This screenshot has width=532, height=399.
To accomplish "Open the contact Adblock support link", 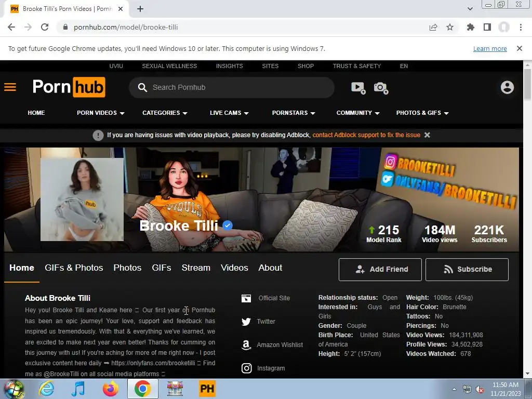I will 366,135.
